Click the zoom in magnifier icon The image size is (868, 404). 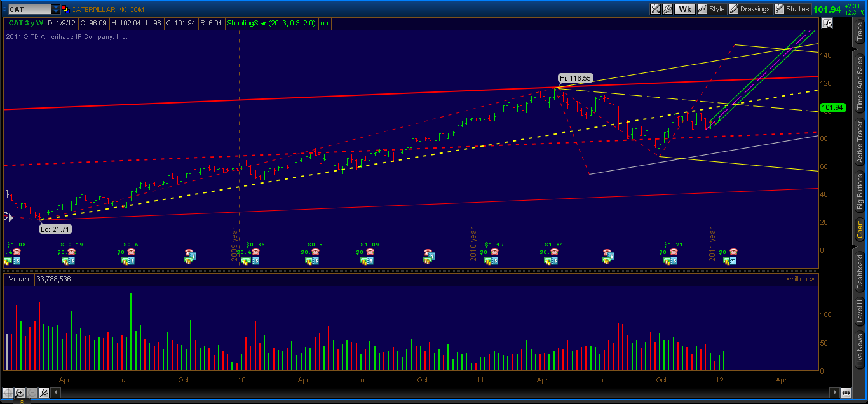coord(20,393)
